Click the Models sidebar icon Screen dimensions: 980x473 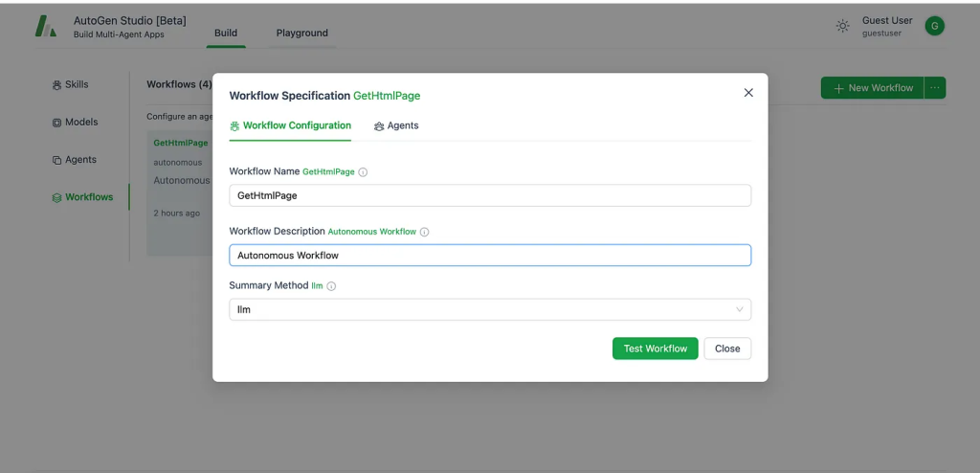click(56, 123)
